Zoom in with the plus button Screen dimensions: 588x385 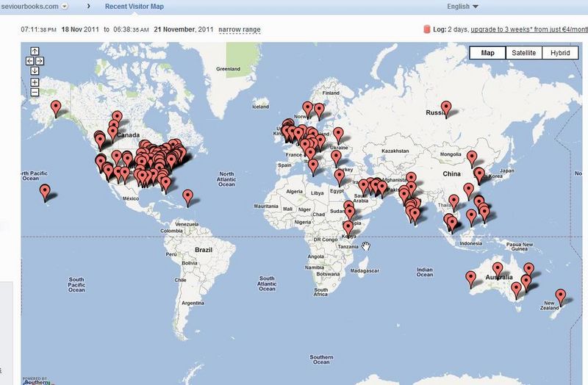[35, 82]
